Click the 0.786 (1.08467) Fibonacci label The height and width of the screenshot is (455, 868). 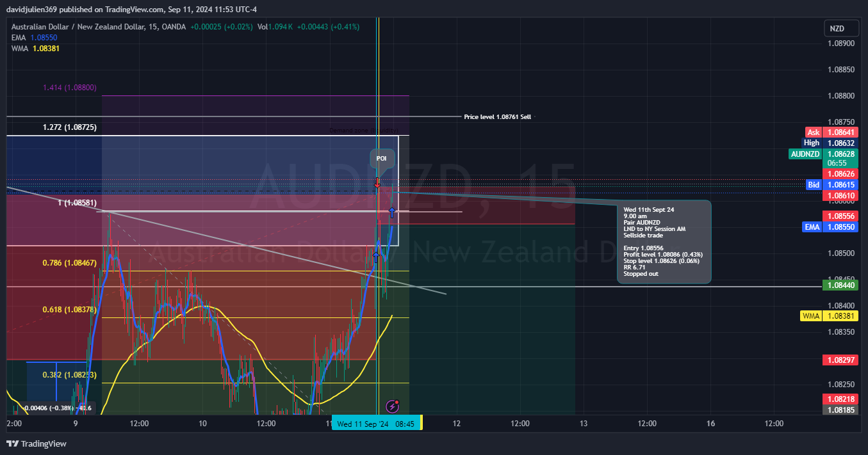70,263
